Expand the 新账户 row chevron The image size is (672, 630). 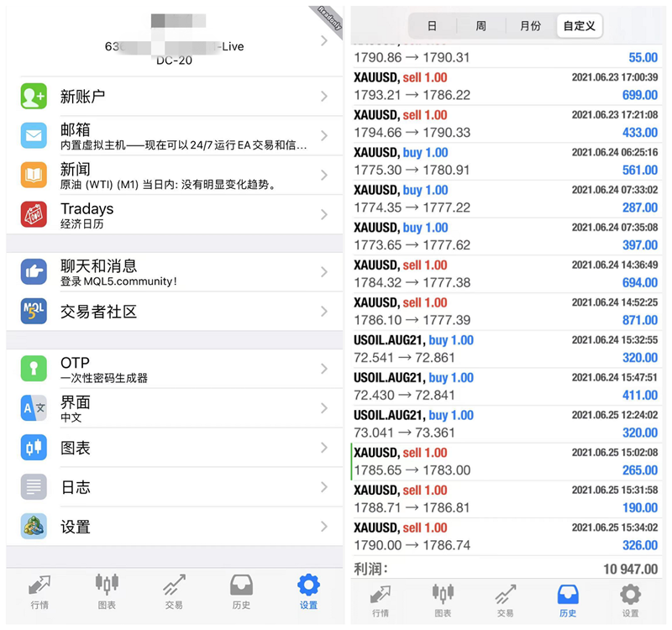(324, 96)
